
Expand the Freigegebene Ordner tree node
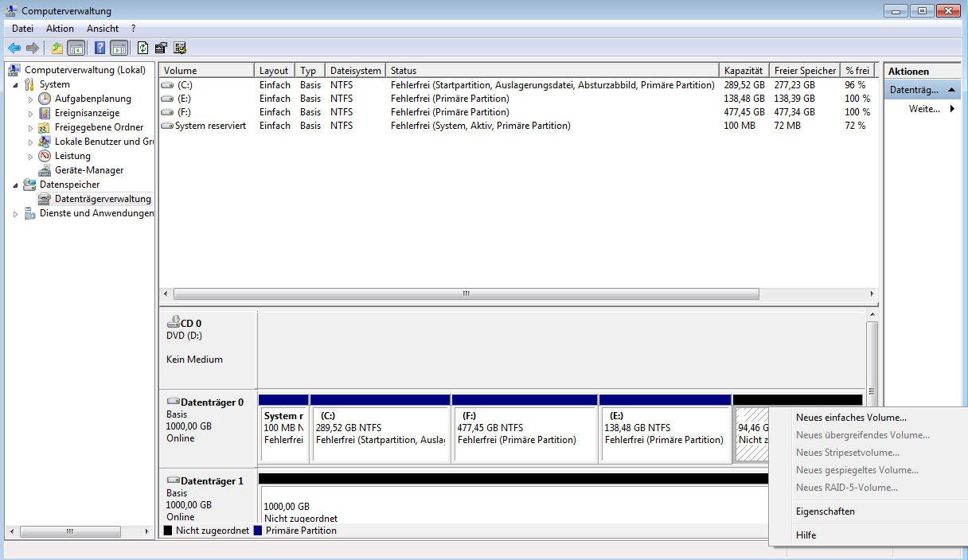30,128
